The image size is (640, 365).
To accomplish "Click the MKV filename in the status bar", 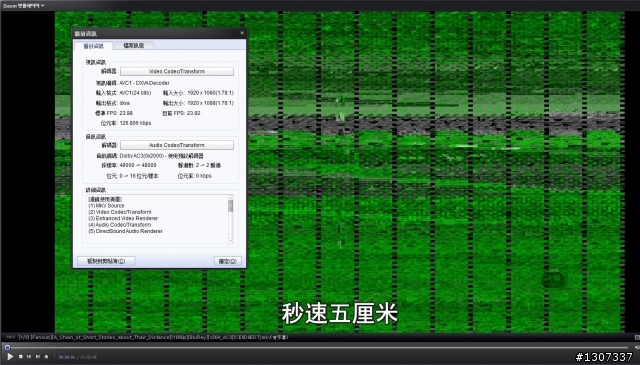I will 153,337.
